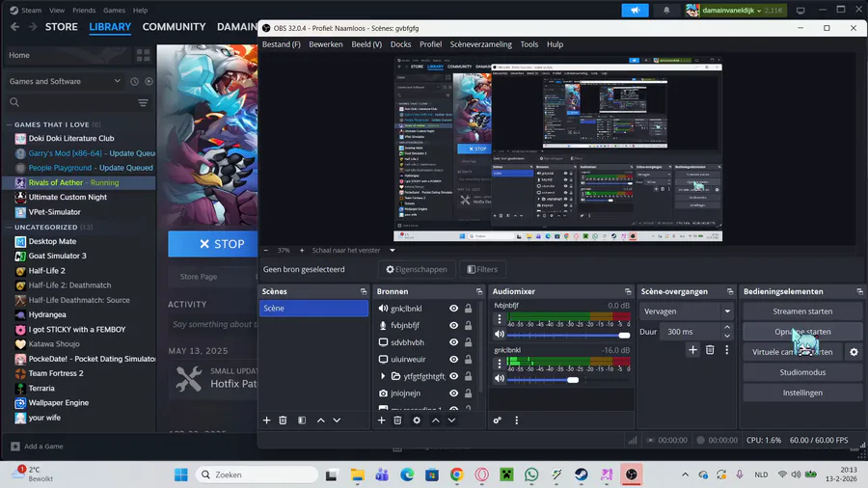Pop out the Bronnen dock with its float icon

click(x=478, y=291)
